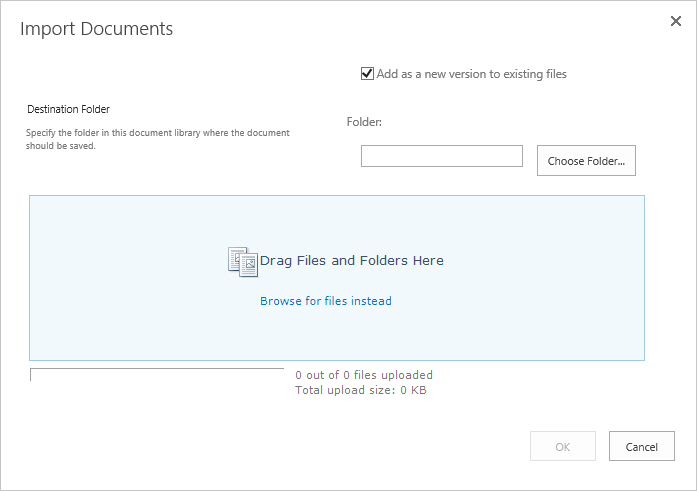697x491 pixels.
Task: Click 'Drag Files and Folders Here' text
Action: click(x=352, y=260)
